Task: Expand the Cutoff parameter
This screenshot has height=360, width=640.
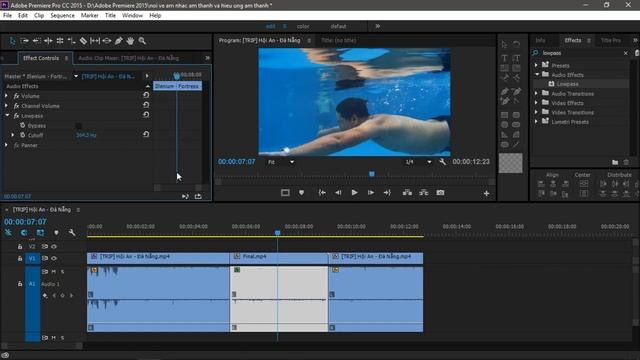Action: click(13, 135)
